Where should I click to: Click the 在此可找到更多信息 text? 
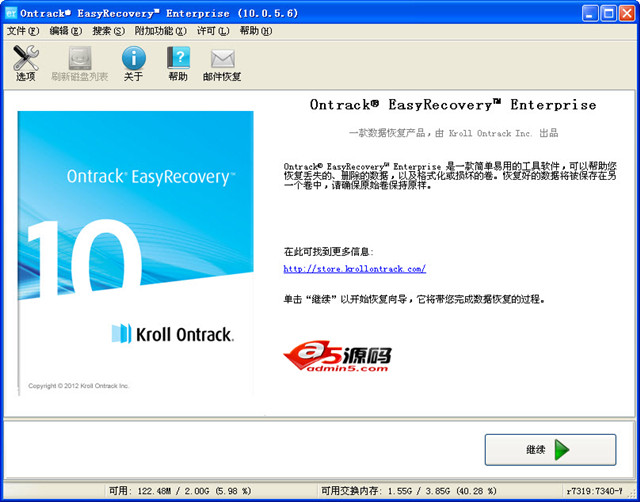329,251
